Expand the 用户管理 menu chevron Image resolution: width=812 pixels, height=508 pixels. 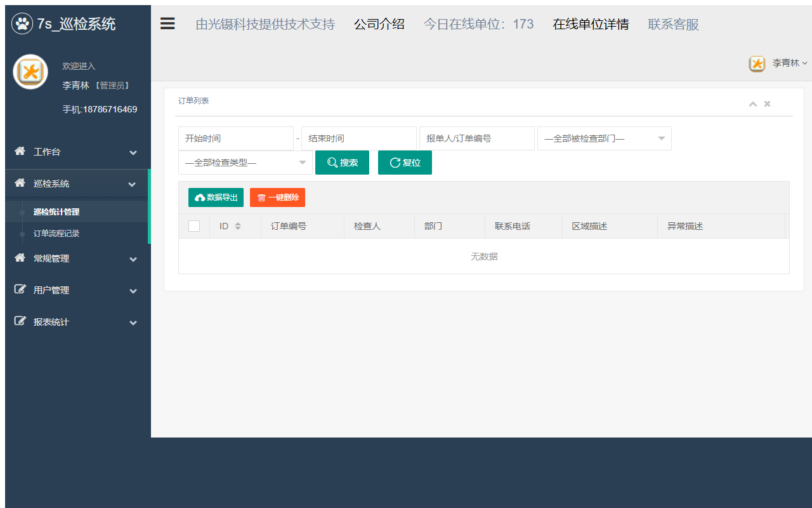[133, 291]
